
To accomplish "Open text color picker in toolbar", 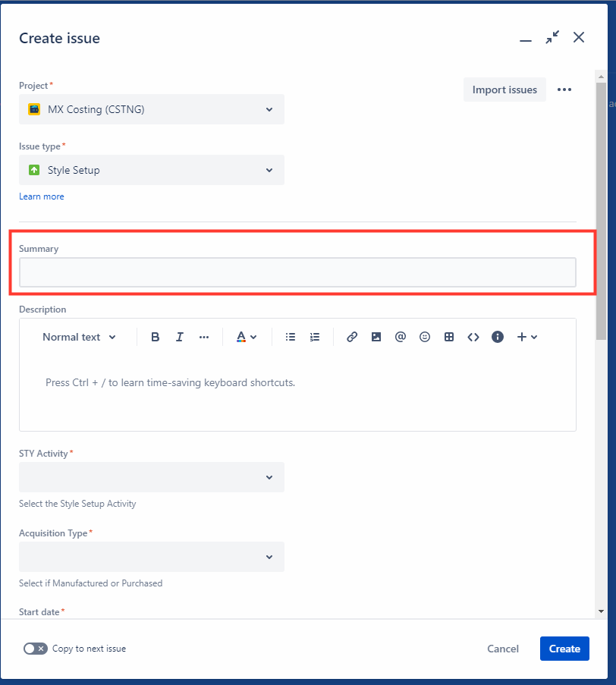I will (x=247, y=337).
